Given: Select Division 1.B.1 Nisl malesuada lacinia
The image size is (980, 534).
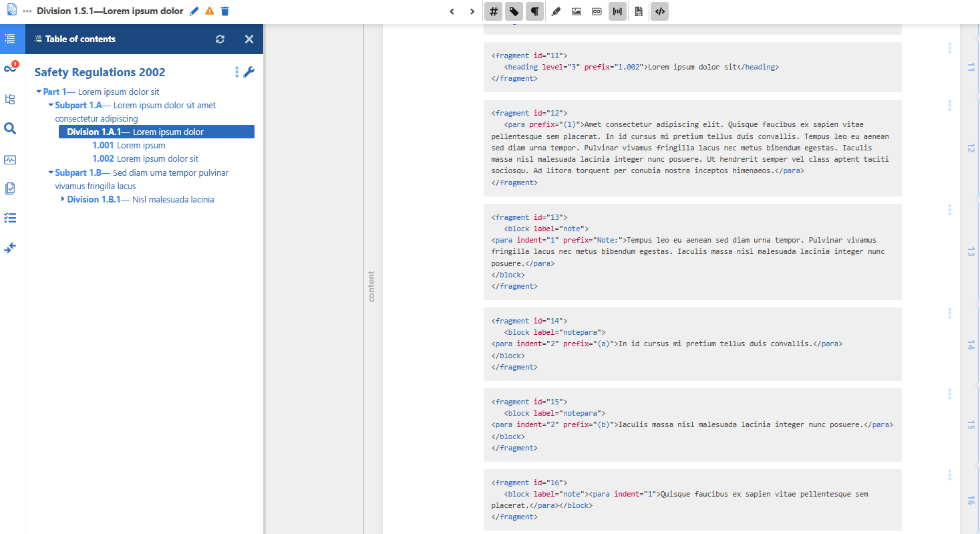Looking at the screenshot, I should (x=140, y=199).
